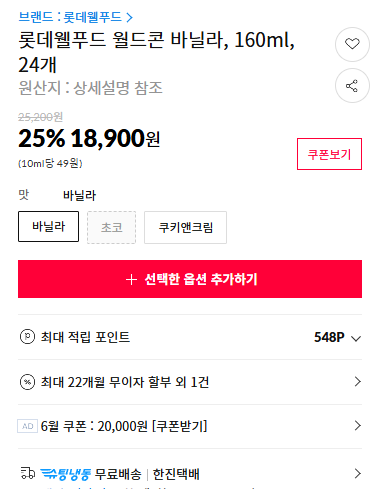Click the 6월 쿠폰 20,000원 쿠폰받기 text
386x489 pixels.
click(124, 426)
